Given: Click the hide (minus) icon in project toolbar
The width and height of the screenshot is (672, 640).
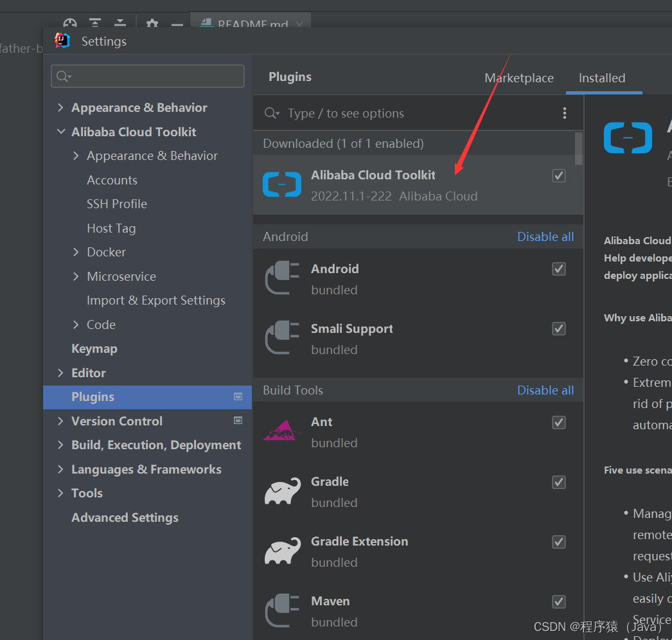Looking at the screenshot, I should click(x=177, y=24).
